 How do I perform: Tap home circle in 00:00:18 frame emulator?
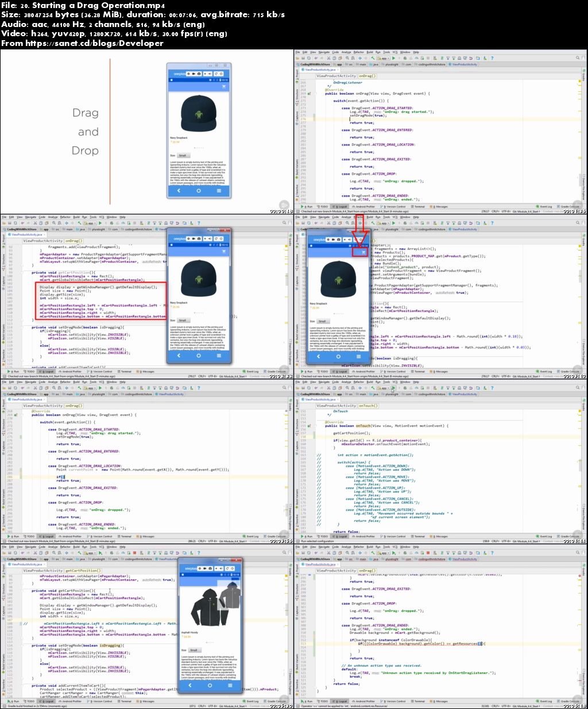[199, 190]
